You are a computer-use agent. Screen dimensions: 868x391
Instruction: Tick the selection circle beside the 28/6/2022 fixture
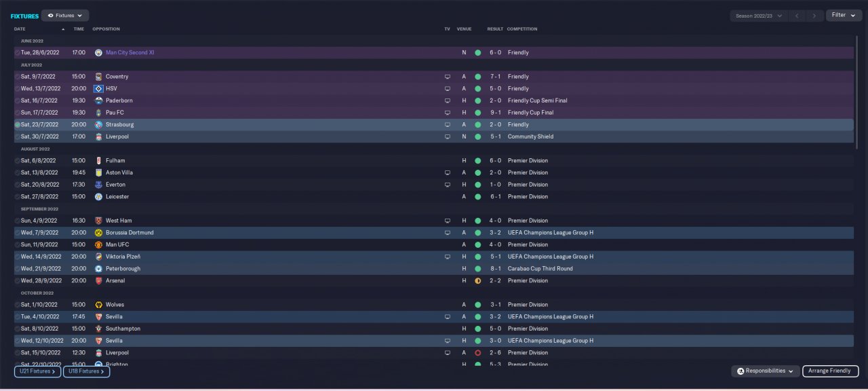[18, 53]
